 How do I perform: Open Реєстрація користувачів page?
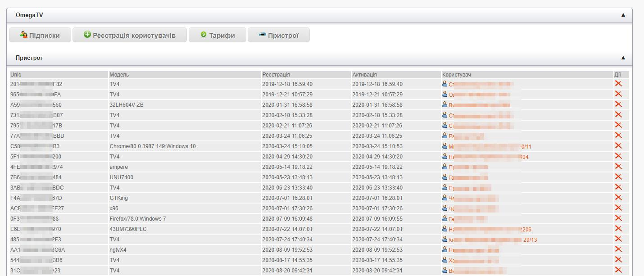point(129,35)
